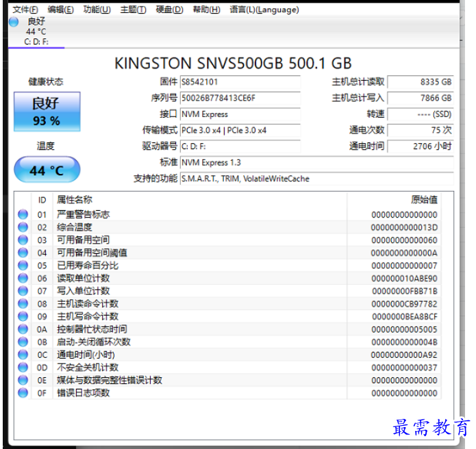This screenshot has width=476, height=449.
Task: Open the 帮助(H) menu
Action: (207, 10)
